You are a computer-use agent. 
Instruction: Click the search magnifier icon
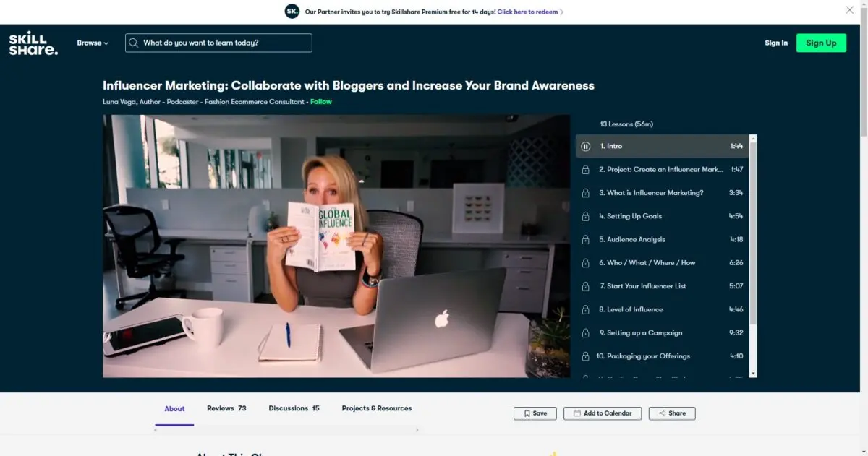pyautogui.click(x=134, y=43)
